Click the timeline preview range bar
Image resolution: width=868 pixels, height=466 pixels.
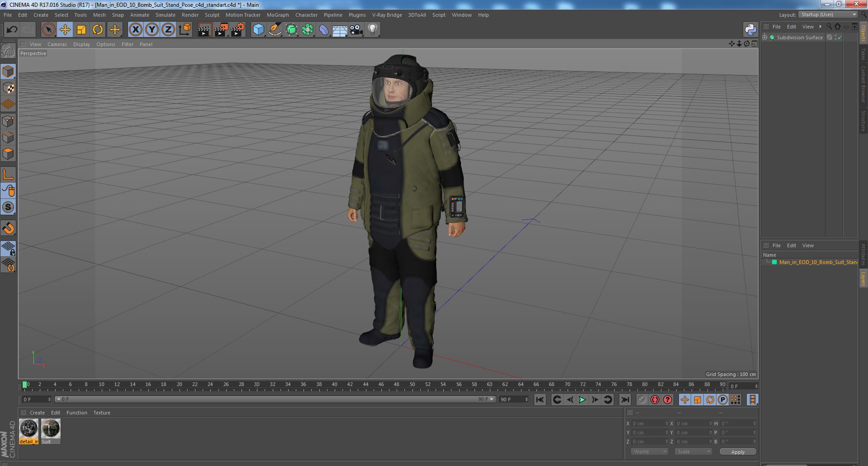(x=275, y=400)
